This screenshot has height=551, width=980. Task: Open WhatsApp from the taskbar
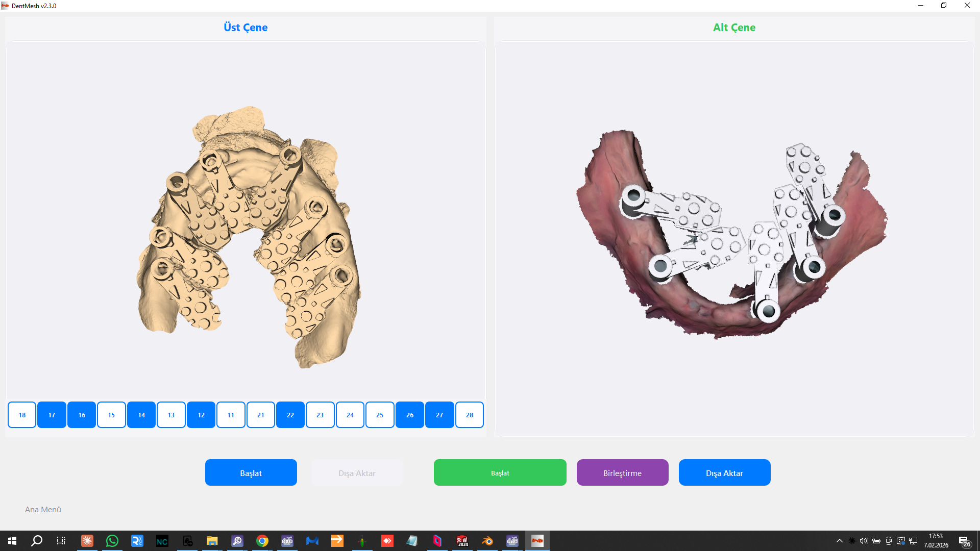112,541
